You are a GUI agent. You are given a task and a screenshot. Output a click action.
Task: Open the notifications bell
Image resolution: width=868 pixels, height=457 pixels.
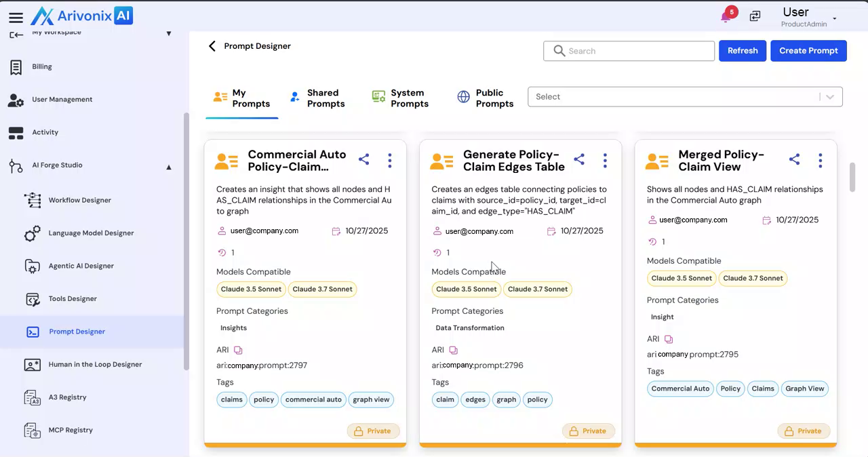pyautogui.click(x=726, y=17)
